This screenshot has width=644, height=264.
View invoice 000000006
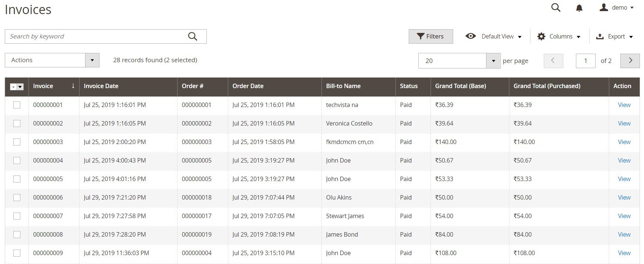point(624,198)
